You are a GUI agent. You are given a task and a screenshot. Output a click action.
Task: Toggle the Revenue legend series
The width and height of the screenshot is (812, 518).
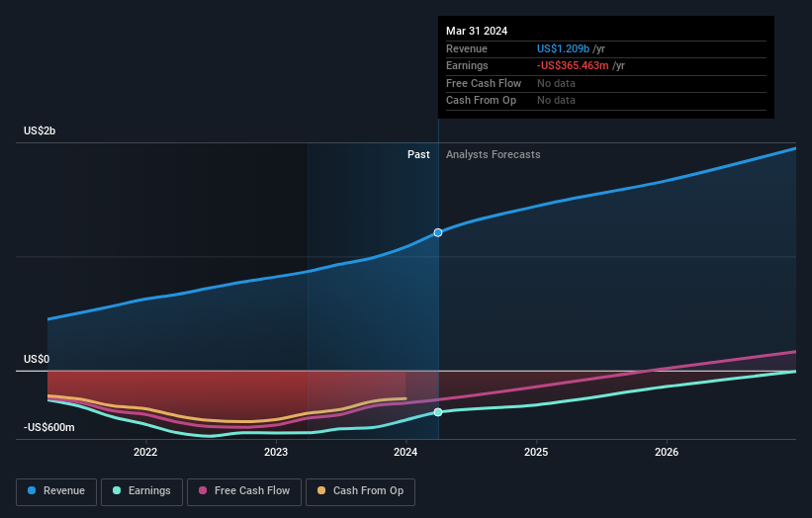56,491
